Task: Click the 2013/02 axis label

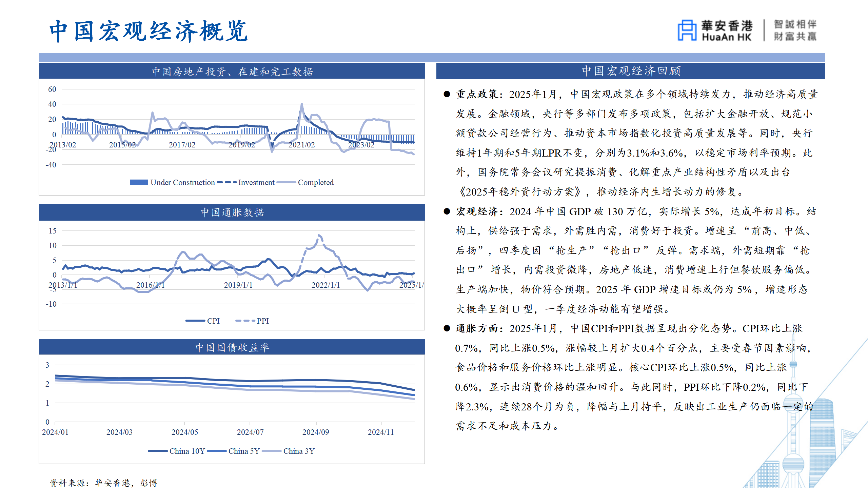Action: pos(62,145)
